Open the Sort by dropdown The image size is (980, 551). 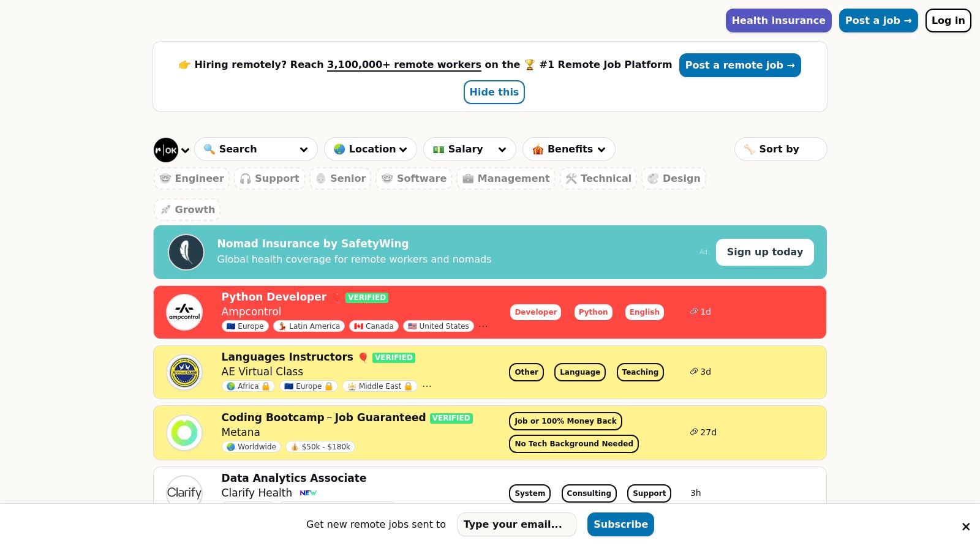click(780, 149)
